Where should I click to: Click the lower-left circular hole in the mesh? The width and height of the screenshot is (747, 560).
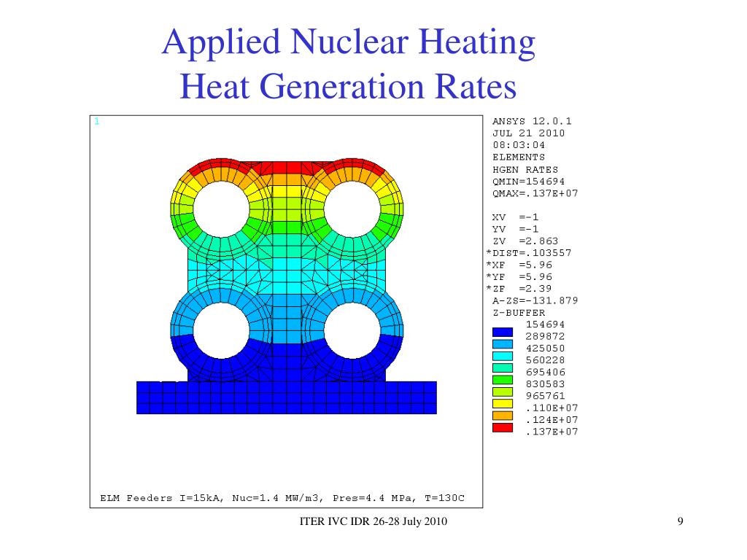tap(222, 330)
